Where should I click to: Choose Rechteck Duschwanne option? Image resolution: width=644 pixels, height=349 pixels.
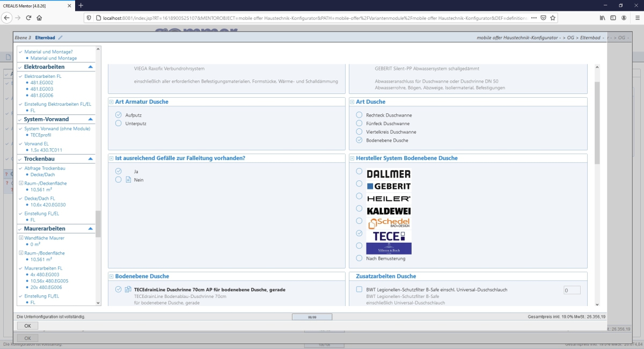(360, 115)
